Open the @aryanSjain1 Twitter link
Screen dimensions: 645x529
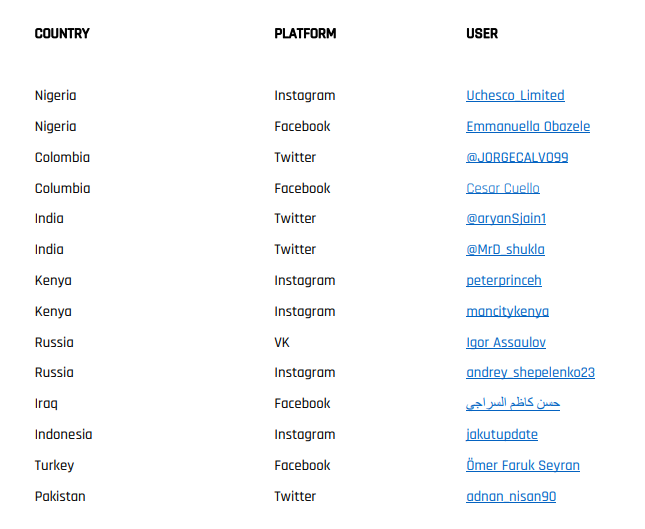click(x=506, y=218)
